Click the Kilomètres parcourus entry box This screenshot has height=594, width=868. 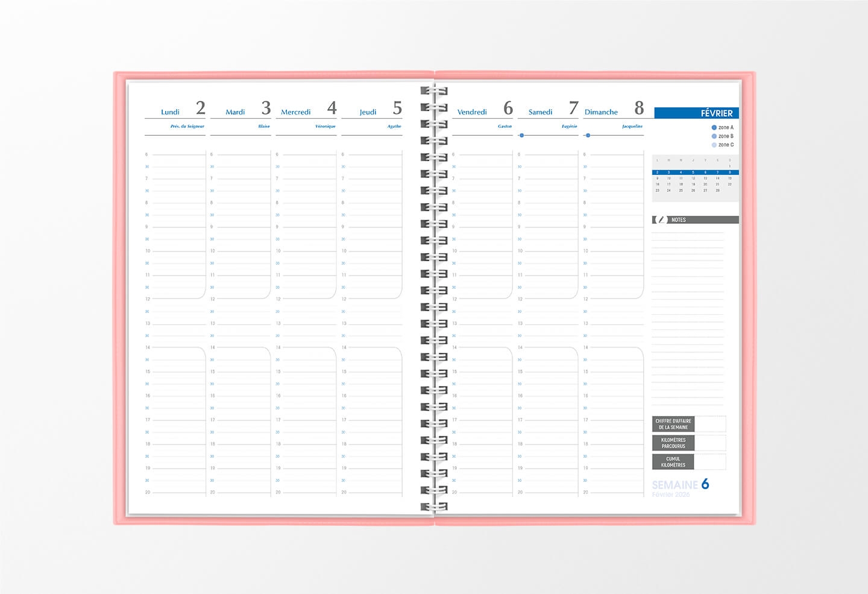[710, 443]
